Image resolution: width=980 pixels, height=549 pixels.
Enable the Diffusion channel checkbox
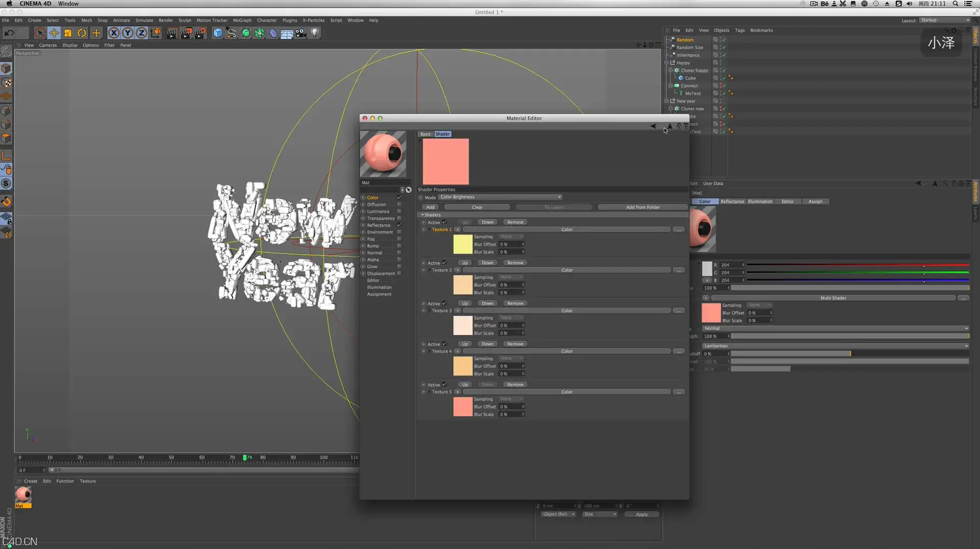[x=399, y=204]
